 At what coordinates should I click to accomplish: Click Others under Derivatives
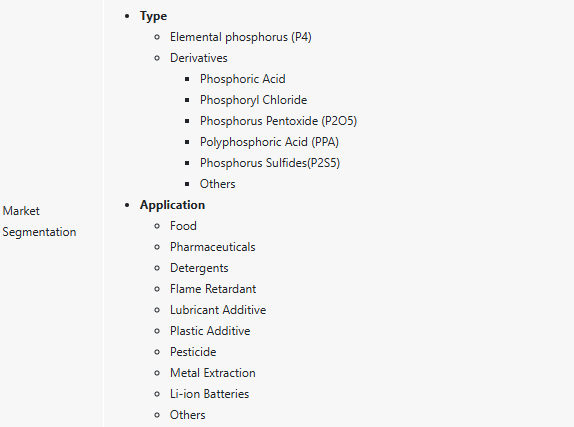(x=217, y=184)
